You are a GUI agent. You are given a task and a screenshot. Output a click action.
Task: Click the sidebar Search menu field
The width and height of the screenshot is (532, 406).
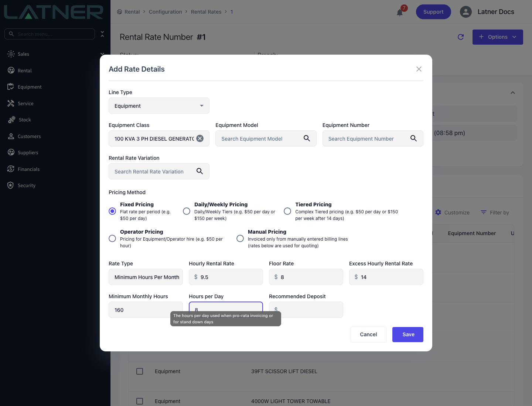[50, 34]
